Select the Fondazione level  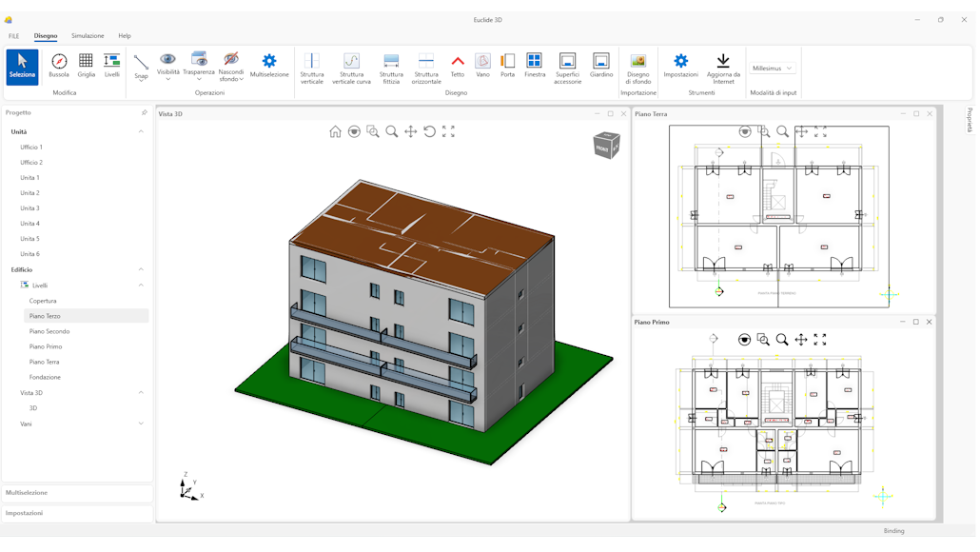pos(45,378)
